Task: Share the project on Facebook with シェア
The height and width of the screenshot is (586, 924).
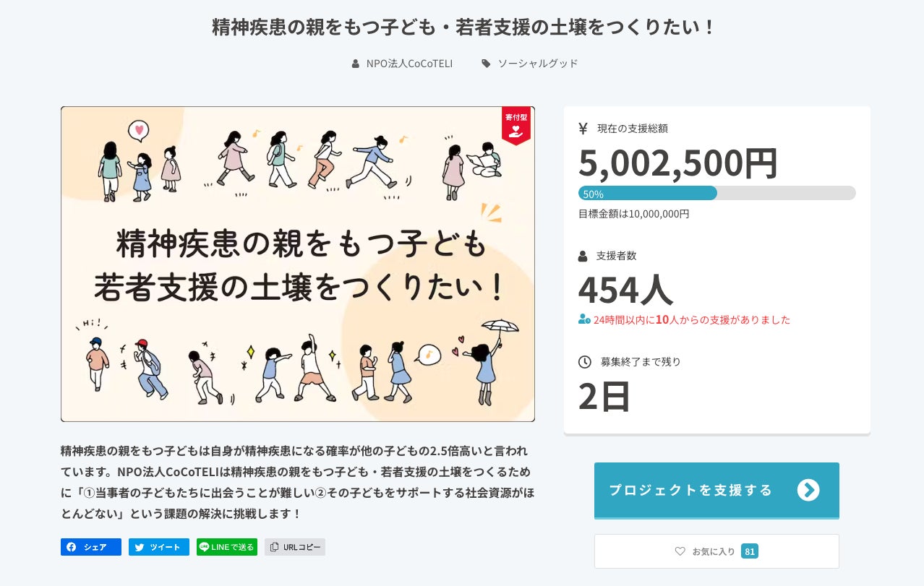Action: click(91, 547)
